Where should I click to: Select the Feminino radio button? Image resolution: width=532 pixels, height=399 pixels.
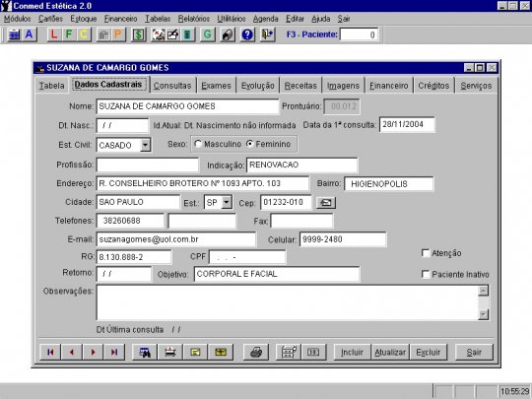click(x=250, y=144)
